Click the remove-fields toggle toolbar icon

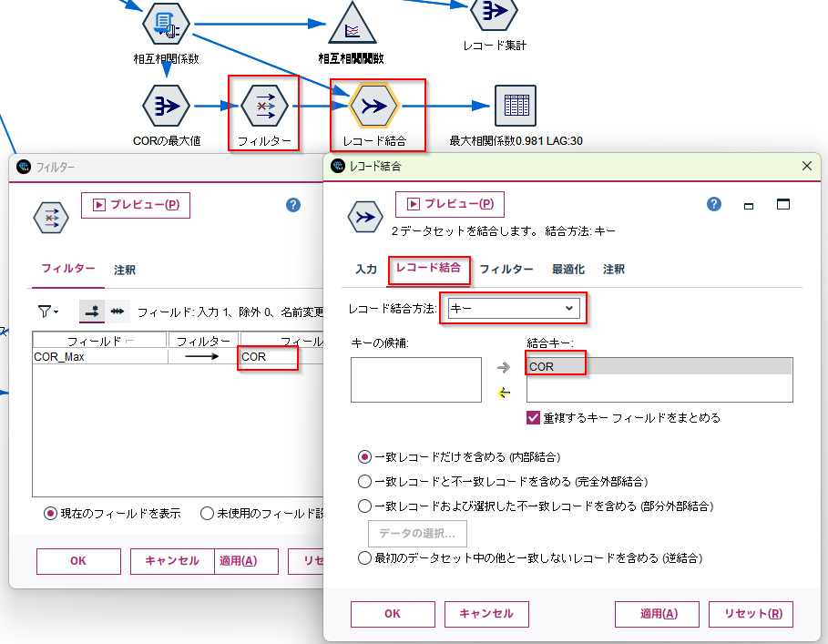pos(92,312)
